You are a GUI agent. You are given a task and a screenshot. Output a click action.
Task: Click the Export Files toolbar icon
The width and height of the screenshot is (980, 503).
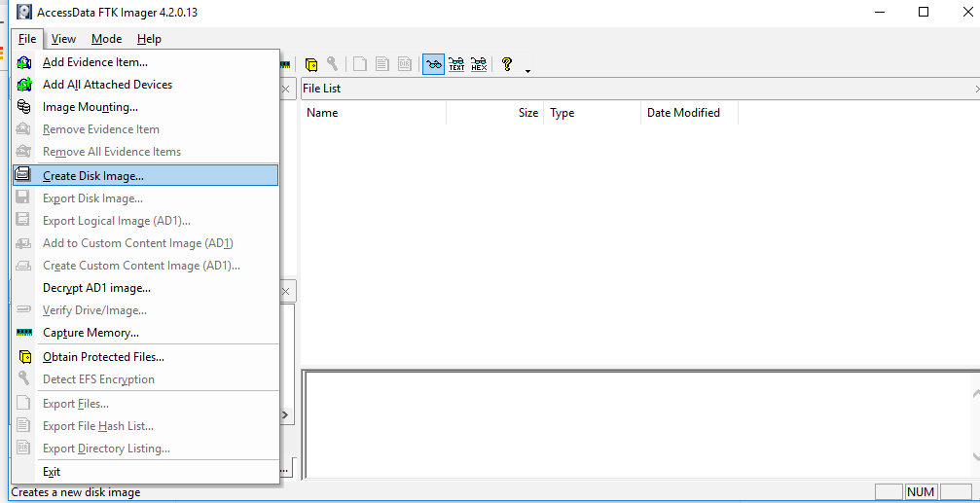pyautogui.click(x=360, y=64)
